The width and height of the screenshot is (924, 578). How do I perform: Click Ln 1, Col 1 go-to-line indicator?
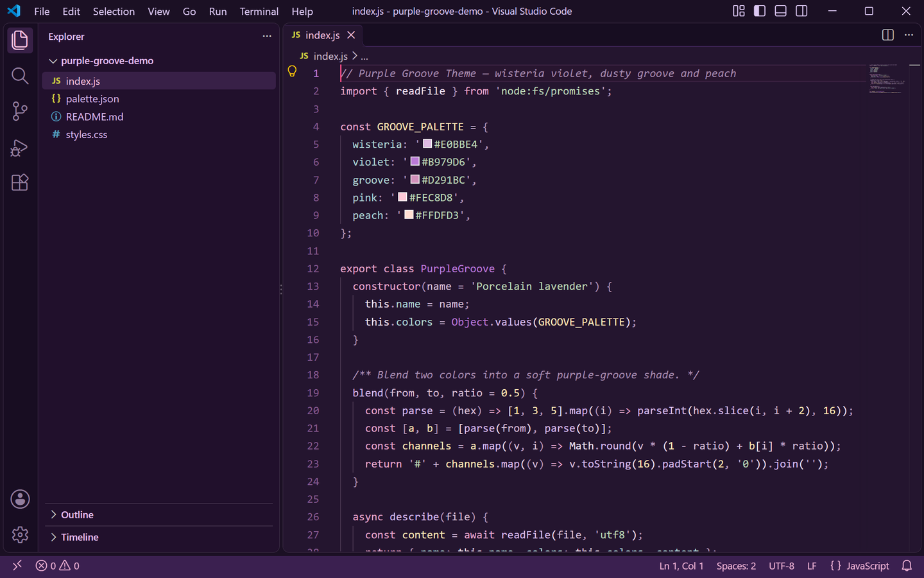pos(681,566)
